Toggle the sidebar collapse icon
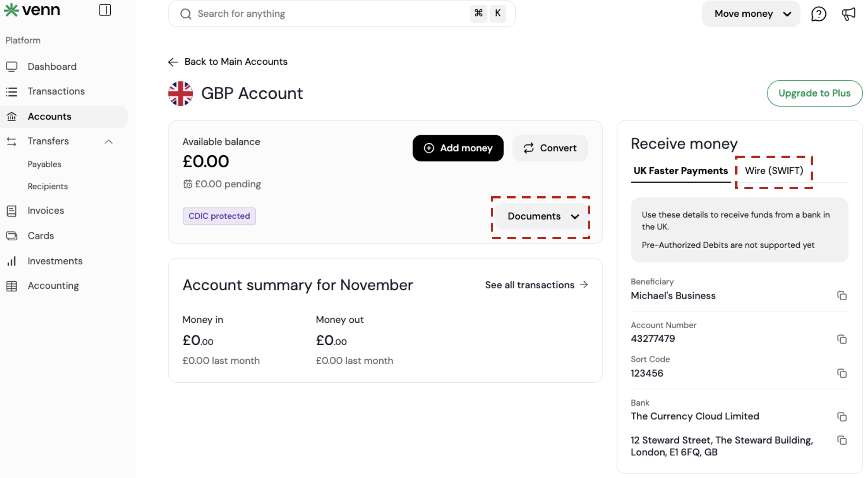 (x=105, y=10)
